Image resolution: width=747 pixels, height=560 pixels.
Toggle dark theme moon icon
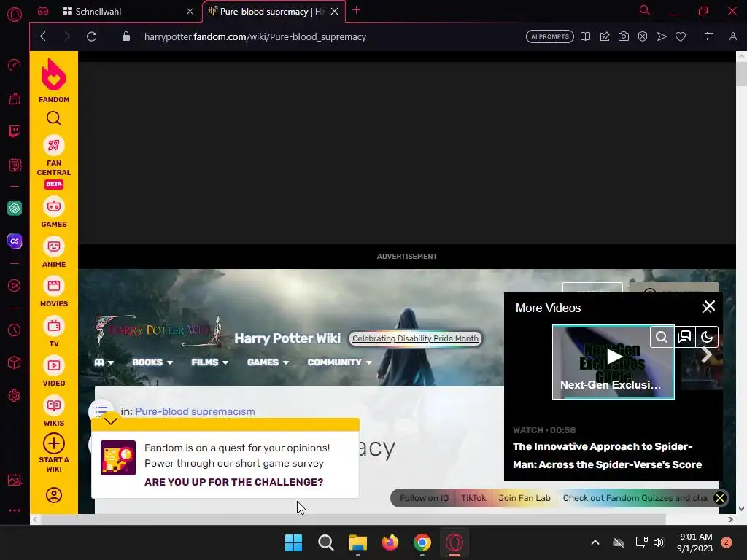(x=707, y=337)
